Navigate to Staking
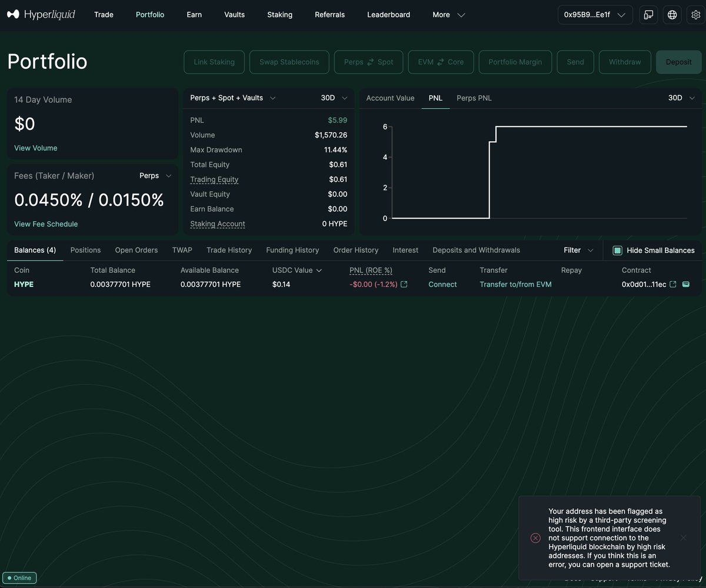 point(279,15)
